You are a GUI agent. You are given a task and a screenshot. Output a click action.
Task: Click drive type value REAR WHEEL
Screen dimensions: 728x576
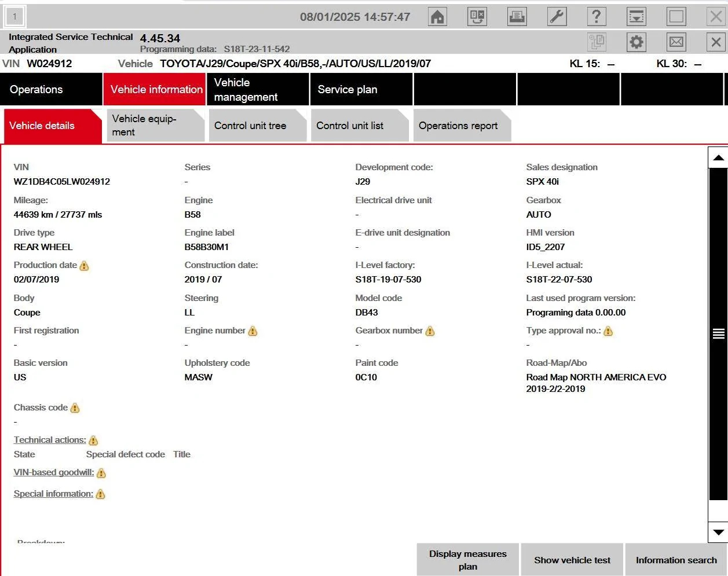click(x=43, y=247)
